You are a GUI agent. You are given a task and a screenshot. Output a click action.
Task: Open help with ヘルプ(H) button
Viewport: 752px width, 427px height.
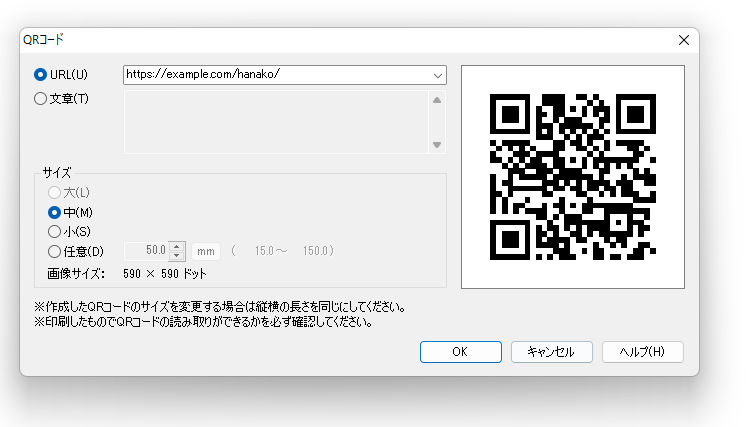pyautogui.click(x=643, y=352)
